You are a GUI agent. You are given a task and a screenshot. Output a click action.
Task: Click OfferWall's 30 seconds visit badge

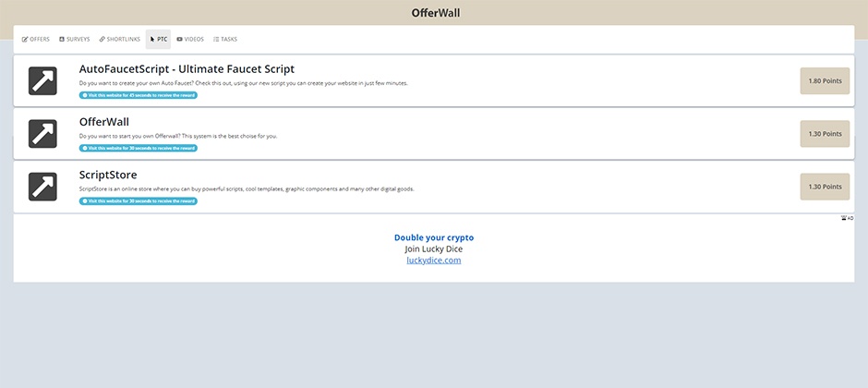[x=139, y=148]
